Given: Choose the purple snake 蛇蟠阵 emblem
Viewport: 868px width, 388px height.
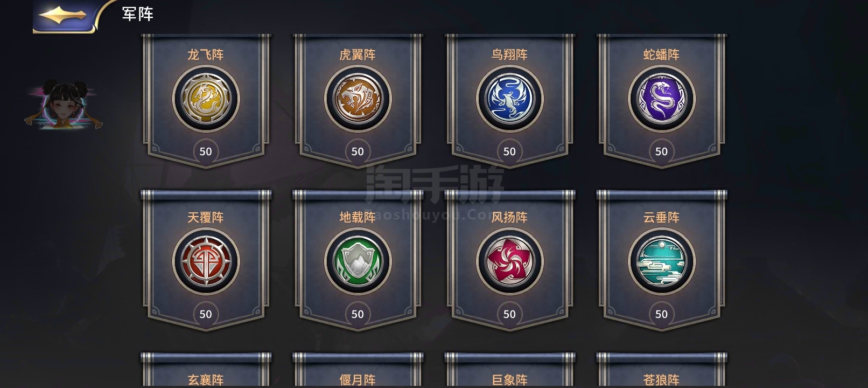Looking at the screenshot, I should (661, 99).
